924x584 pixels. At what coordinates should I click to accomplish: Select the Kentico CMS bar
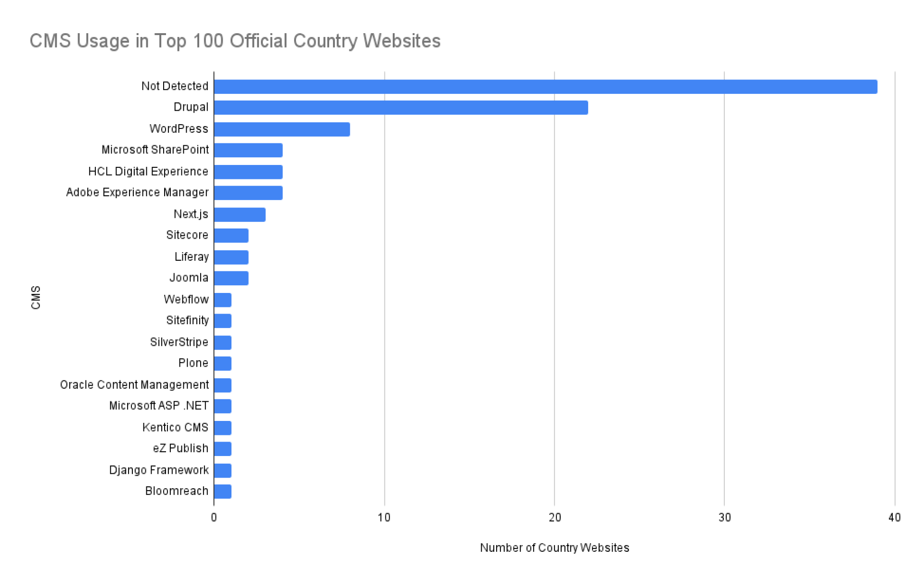(222, 428)
